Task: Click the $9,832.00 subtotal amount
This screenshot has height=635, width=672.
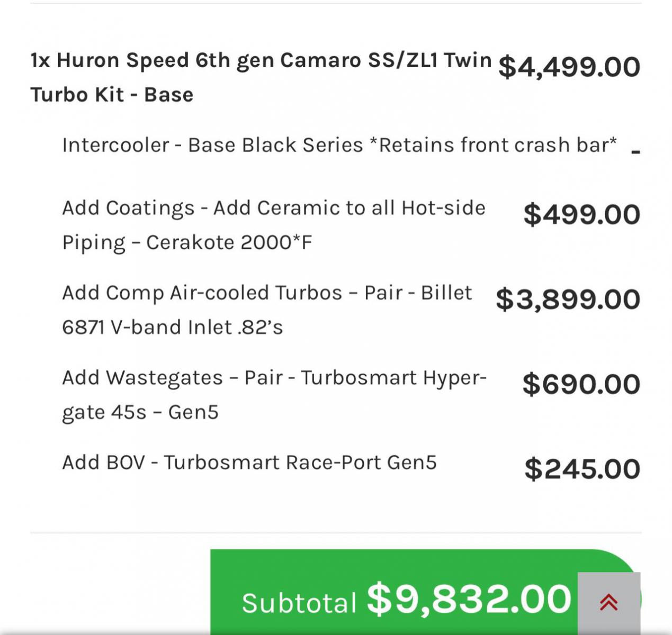Action: coord(469,600)
